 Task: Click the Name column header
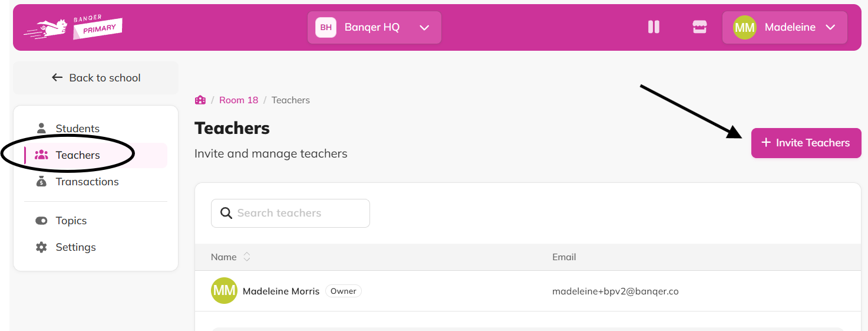(x=224, y=257)
